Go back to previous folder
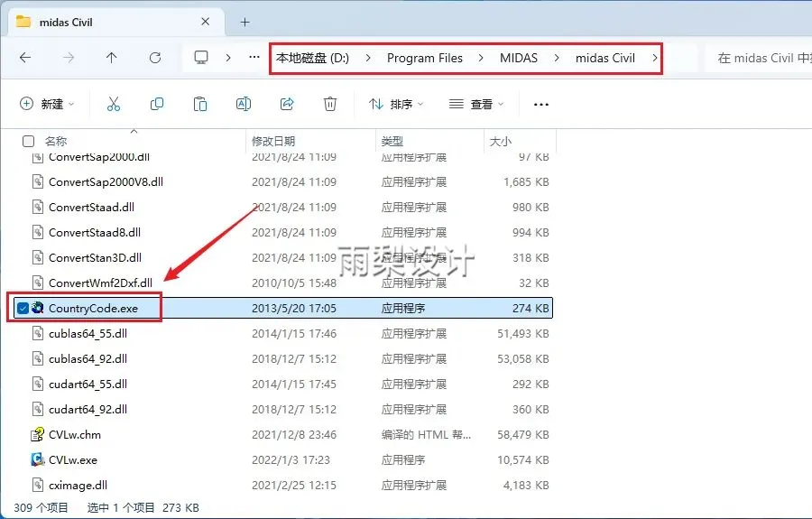Image resolution: width=812 pixels, height=519 pixels. pyautogui.click(x=25, y=58)
